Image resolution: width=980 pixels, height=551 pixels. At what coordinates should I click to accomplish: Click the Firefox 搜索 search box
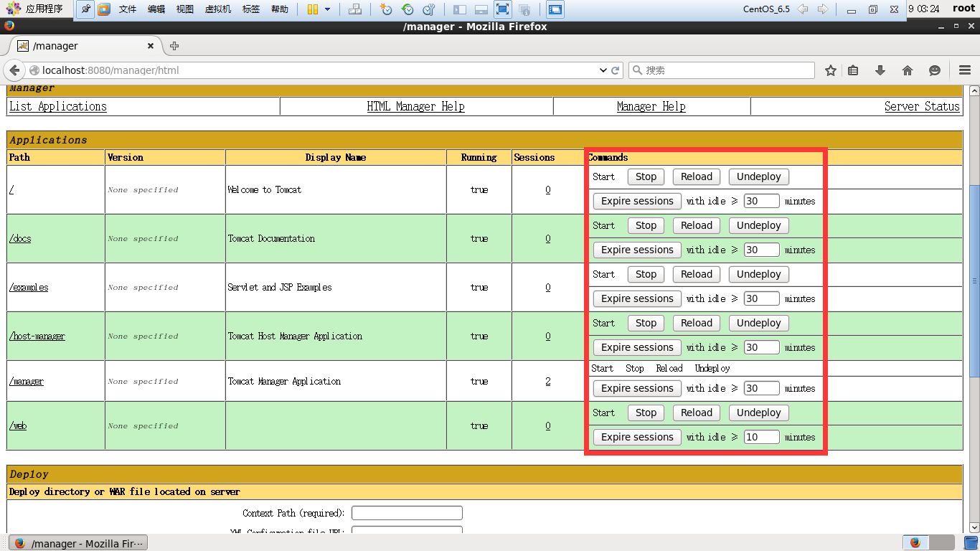722,70
